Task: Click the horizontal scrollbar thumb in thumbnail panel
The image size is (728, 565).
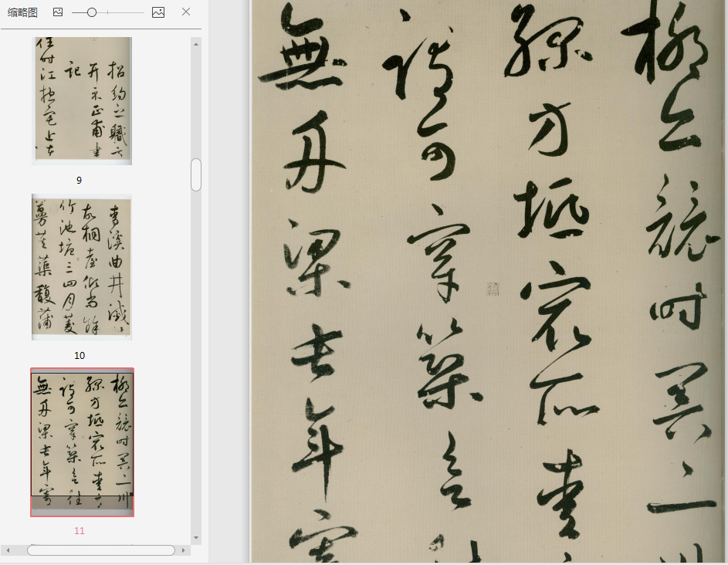Action: click(x=101, y=550)
